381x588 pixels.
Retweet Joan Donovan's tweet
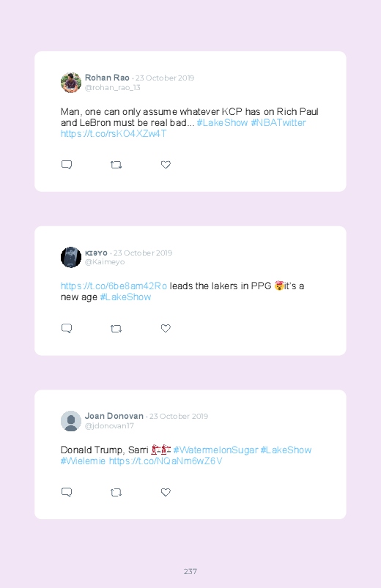pyautogui.click(x=116, y=492)
